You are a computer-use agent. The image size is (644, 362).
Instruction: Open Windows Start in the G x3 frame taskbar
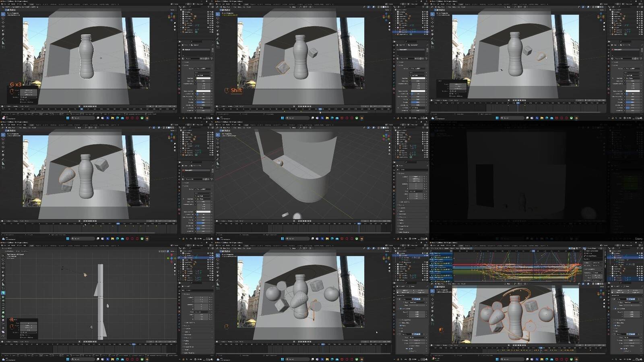coord(68,118)
